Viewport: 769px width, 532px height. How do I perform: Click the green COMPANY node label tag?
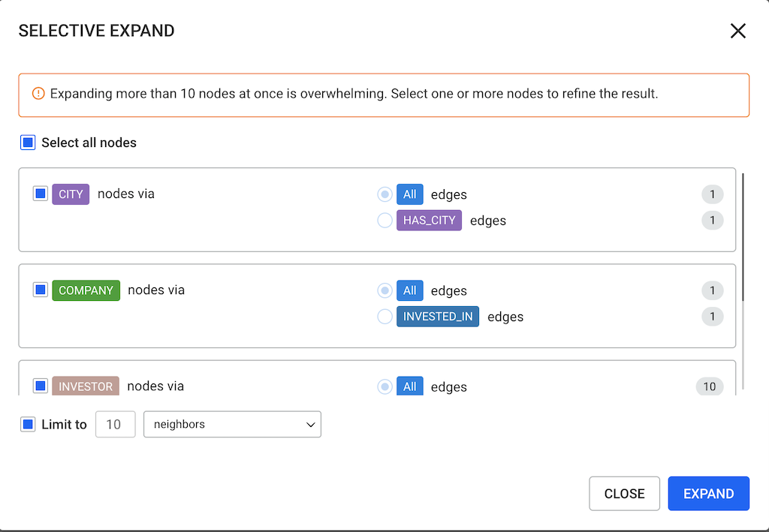point(86,290)
